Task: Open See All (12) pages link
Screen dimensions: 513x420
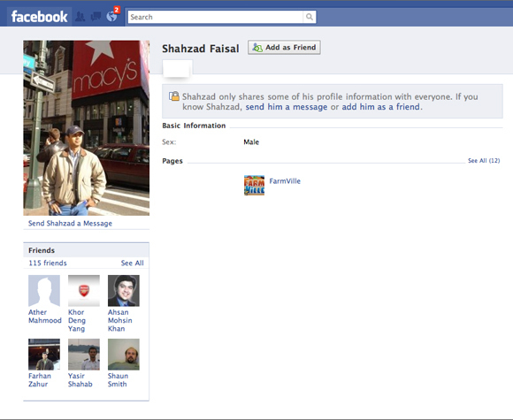Action: [484, 161]
